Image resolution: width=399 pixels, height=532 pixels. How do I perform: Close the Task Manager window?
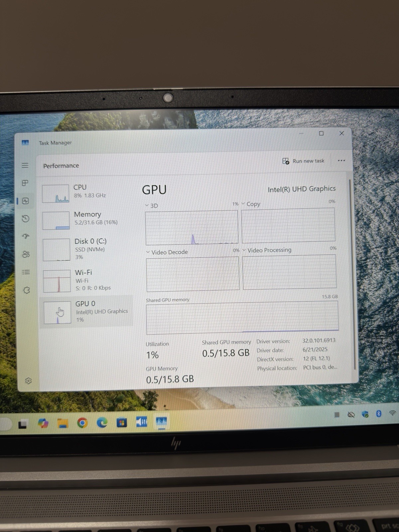coord(341,133)
